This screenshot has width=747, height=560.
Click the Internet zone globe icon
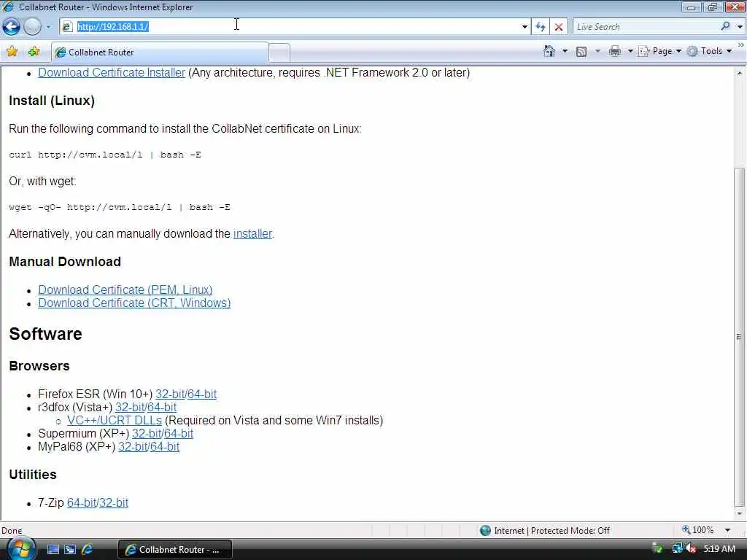click(x=485, y=531)
